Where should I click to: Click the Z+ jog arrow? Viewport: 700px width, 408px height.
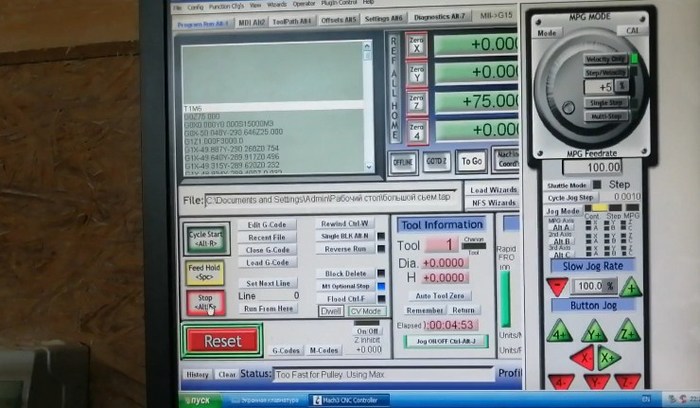tap(627, 331)
